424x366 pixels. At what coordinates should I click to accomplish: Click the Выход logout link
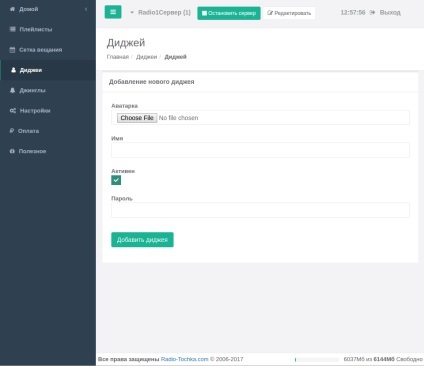click(390, 13)
